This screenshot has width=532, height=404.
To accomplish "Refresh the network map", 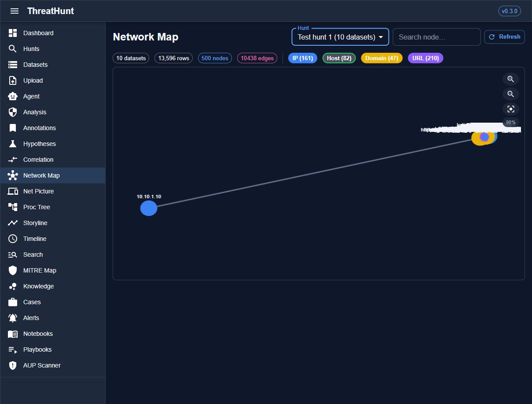I will point(504,37).
